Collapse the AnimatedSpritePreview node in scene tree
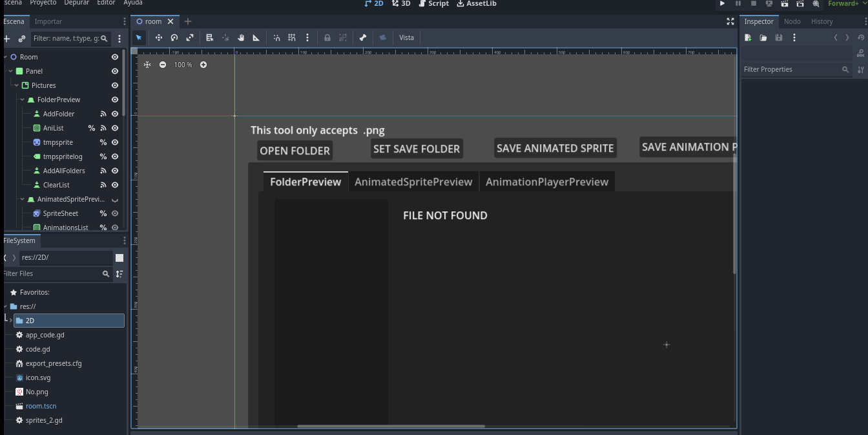 [x=23, y=199]
